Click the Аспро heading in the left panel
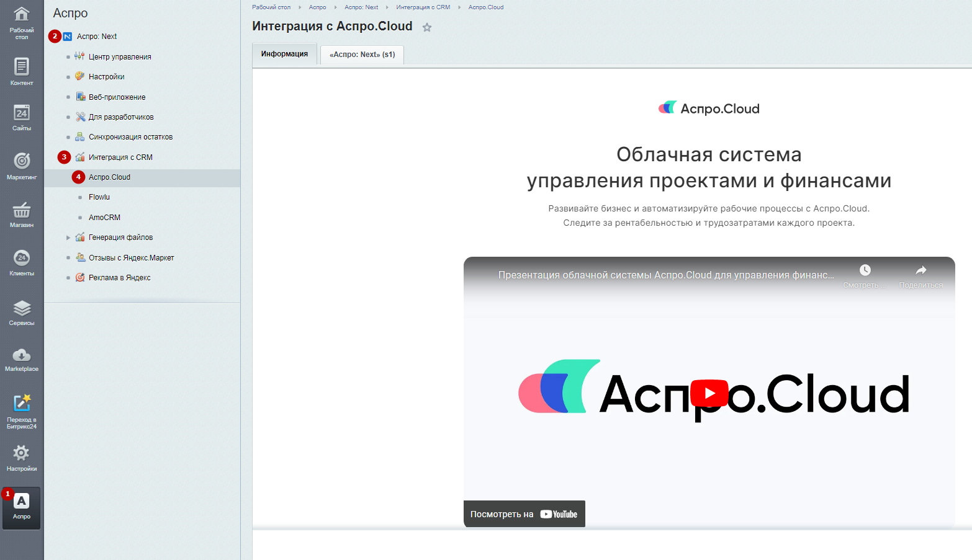Screen dimensions: 972x560 70,13
